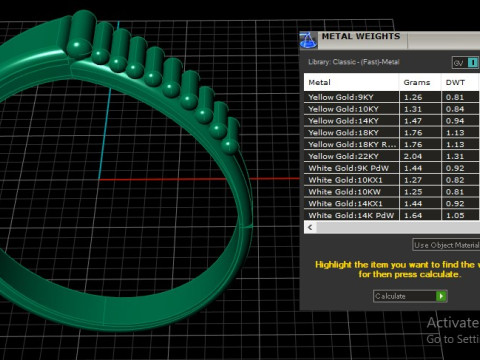This screenshot has height=360, width=480.
Task: Select the Yellow Gold:22KY row
Action: tap(392, 156)
